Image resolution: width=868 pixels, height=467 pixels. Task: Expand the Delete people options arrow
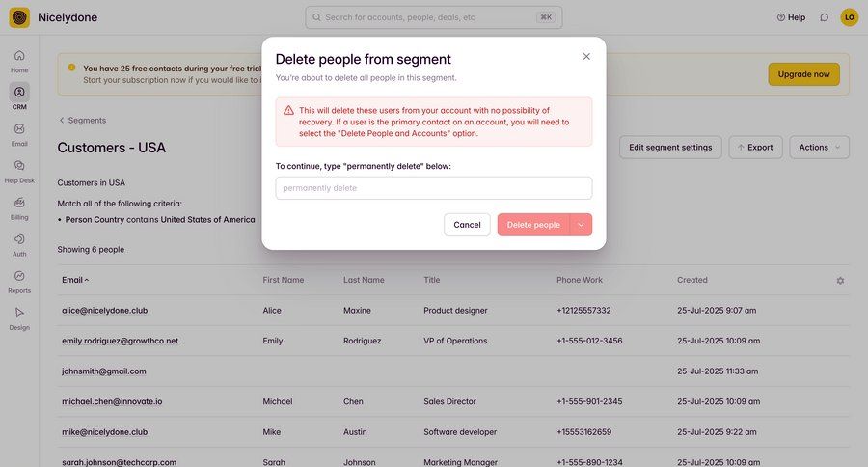click(581, 225)
